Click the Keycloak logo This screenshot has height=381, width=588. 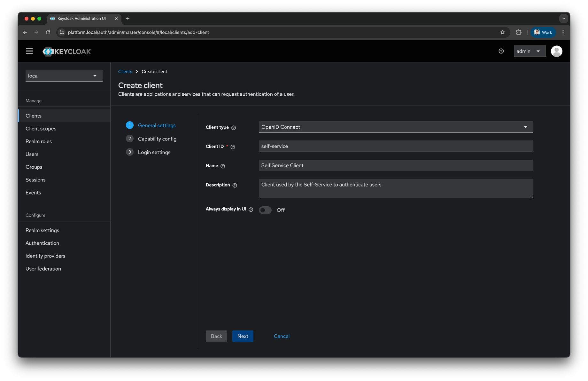66,51
